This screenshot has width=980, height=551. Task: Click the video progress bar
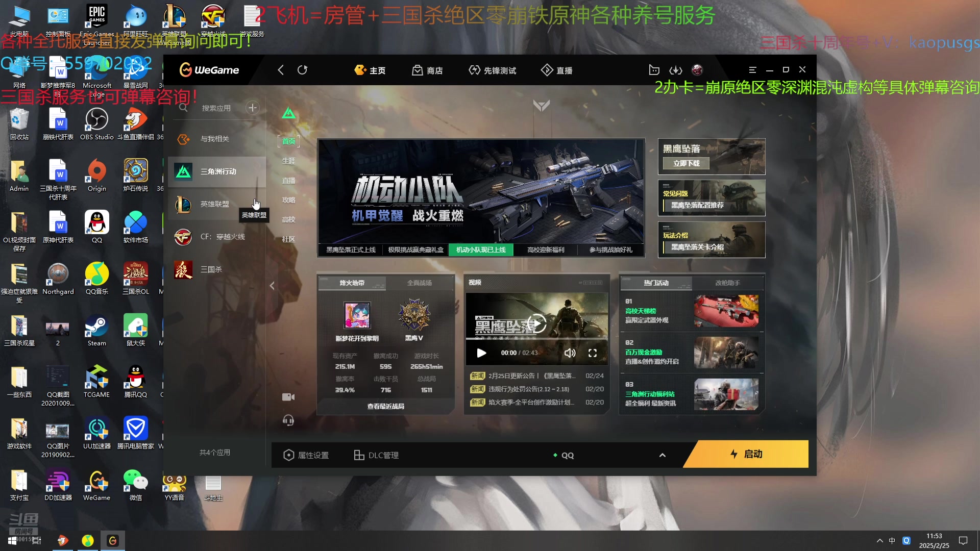coord(537,338)
